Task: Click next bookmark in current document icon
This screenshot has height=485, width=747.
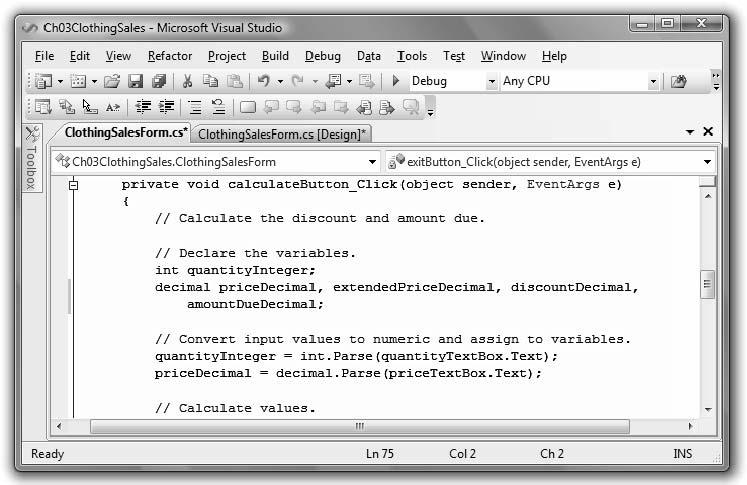Action: point(387,107)
